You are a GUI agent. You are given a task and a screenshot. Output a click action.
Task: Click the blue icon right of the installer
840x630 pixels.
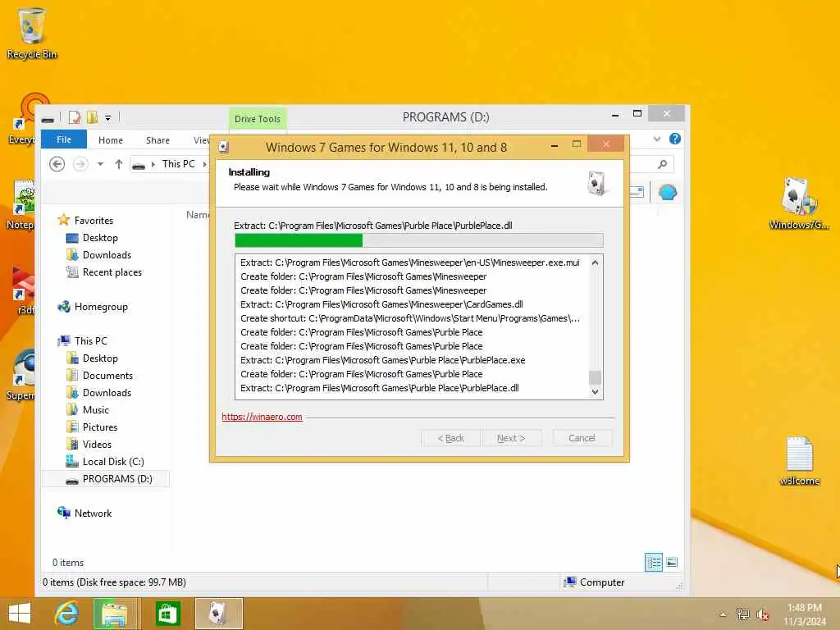point(668,192)
